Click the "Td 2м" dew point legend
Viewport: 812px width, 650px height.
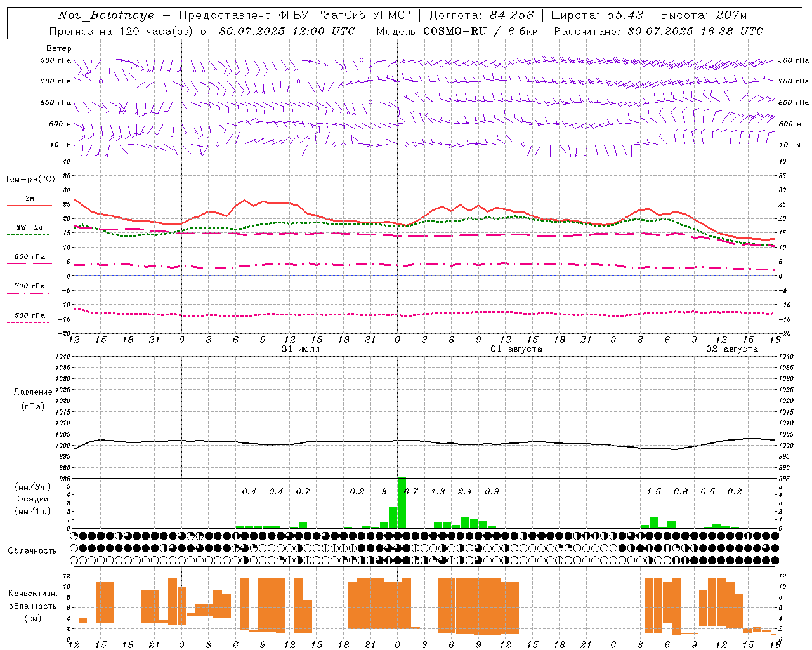[x=29, y=227]
